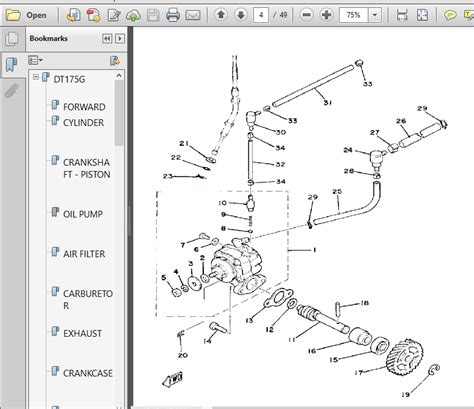Collapse the DT175G bookmark tree node
The width and height of the screenshot is (474, 409).
(36, 77)
